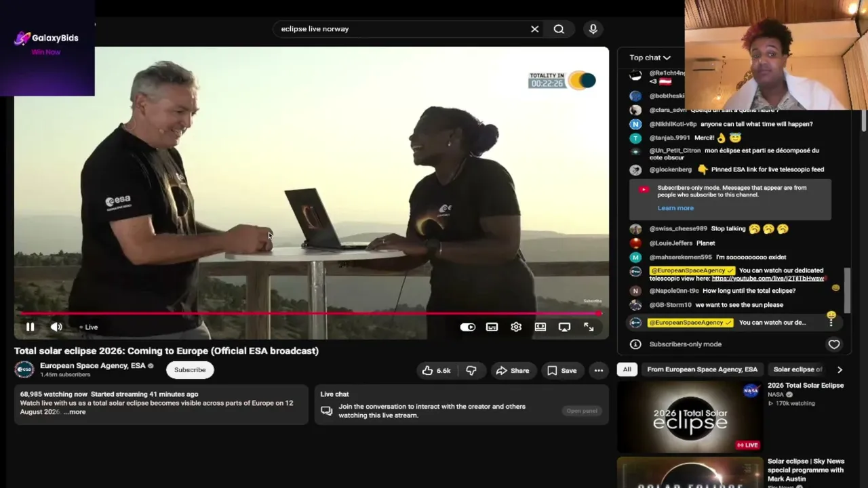Pause the ESA live stream
The width and height of the screenshot is (868, 488).
pos(30,327)
